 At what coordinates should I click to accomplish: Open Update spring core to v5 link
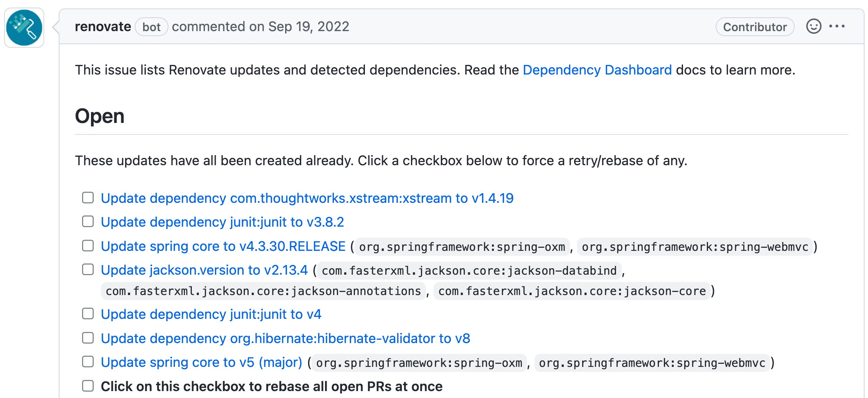pyautogui.click(x=201, y=362)
